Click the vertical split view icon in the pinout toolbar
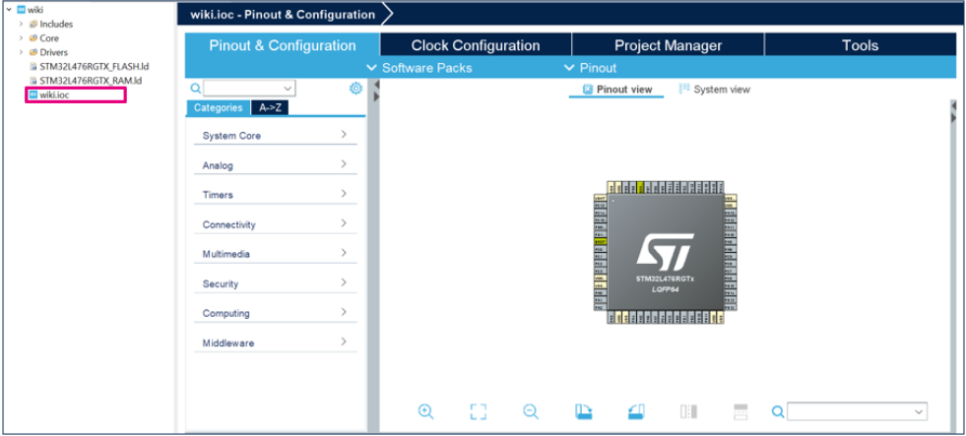This screenshot has width=966, height=436. (x=688, y=411)
